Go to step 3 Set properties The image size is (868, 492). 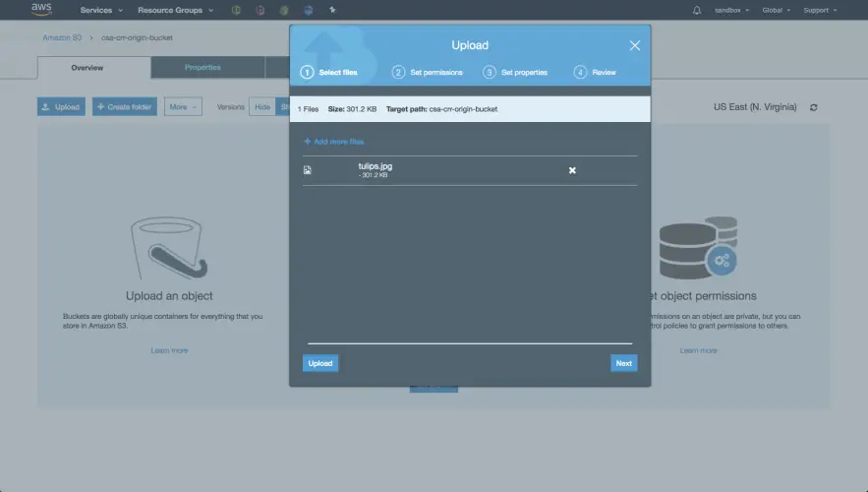[x=515, y=72]
